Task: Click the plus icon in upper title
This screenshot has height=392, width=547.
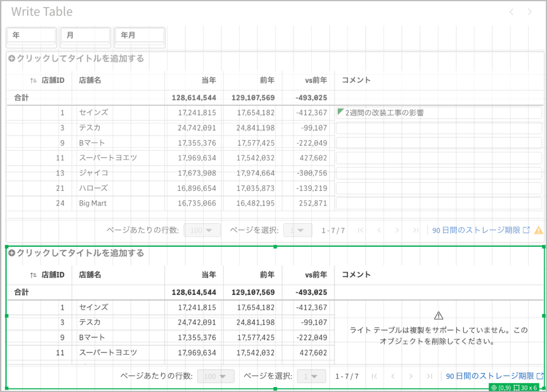Action: click(x=11, y=59)
